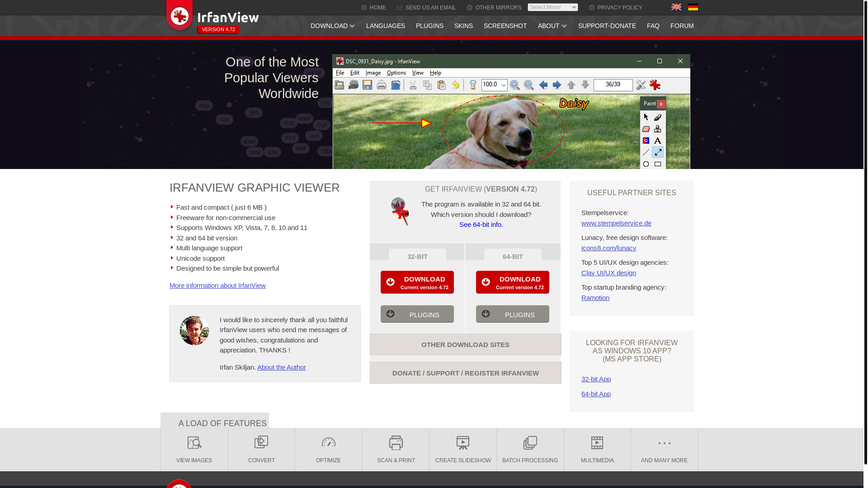Select the 32-BIT tab

[417, 255]
